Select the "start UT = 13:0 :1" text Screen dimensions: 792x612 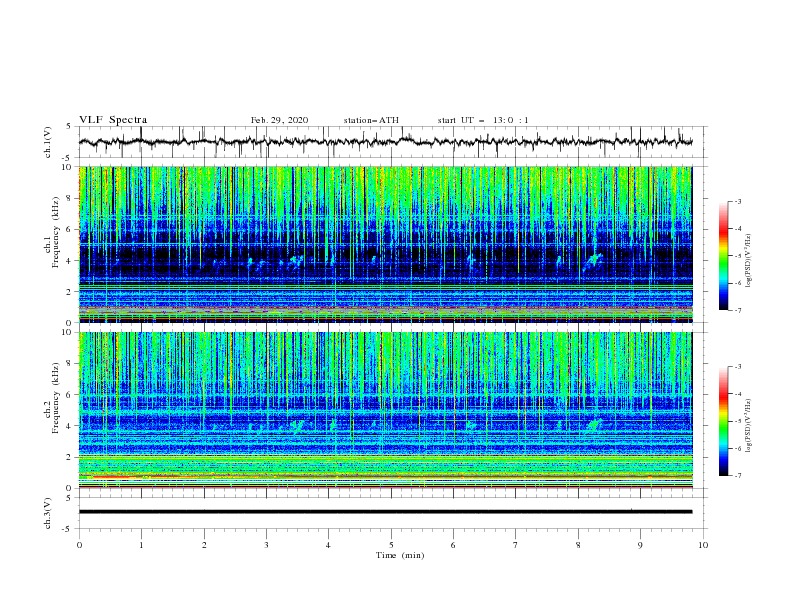pyautogui.click(x=483, y=120)
